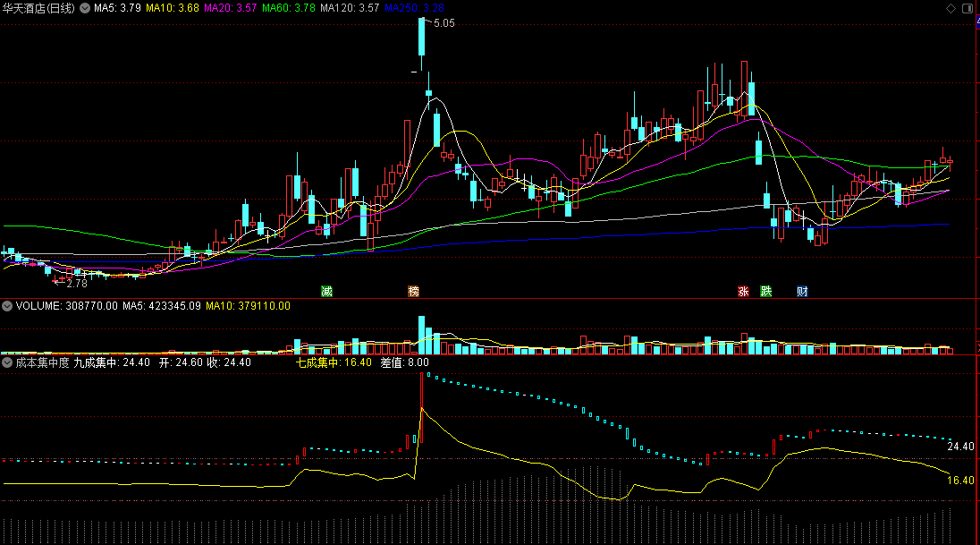Screen dimensions: 980x545
Task: Open the 涨 event marker
Action: 743,291
